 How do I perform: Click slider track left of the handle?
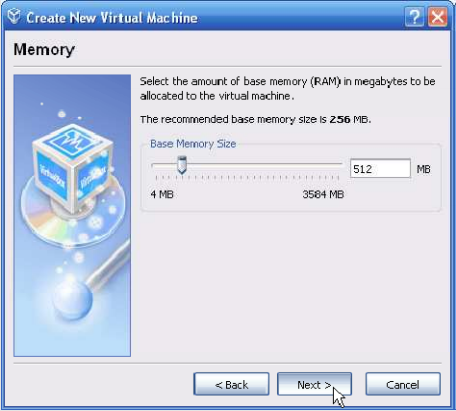click(x=164, y=164)
